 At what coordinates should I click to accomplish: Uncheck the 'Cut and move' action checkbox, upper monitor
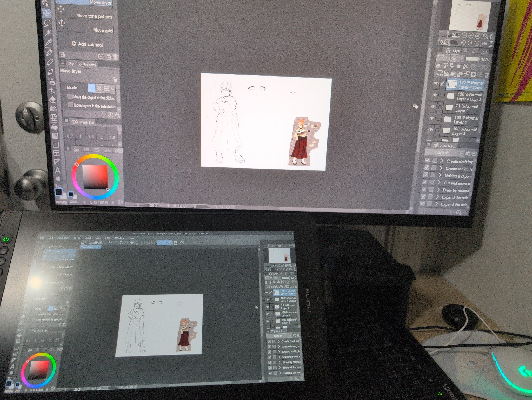tap(425, 182)
